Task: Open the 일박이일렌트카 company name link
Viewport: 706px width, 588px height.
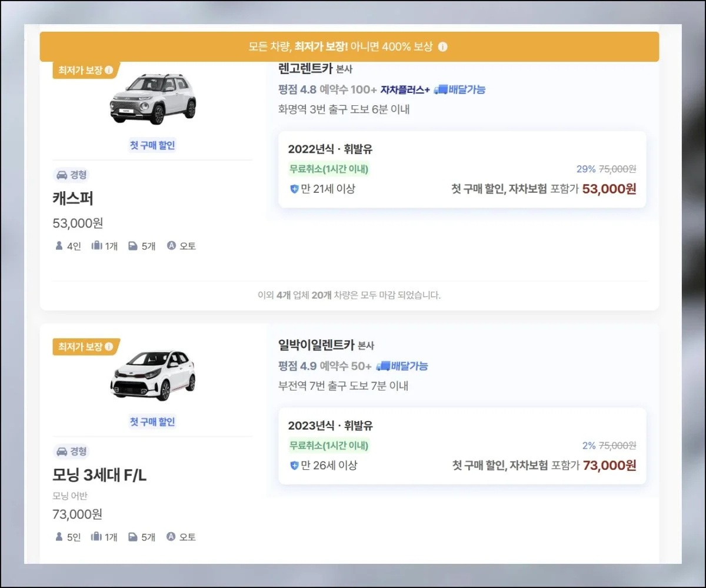Action: coord(317,345)
